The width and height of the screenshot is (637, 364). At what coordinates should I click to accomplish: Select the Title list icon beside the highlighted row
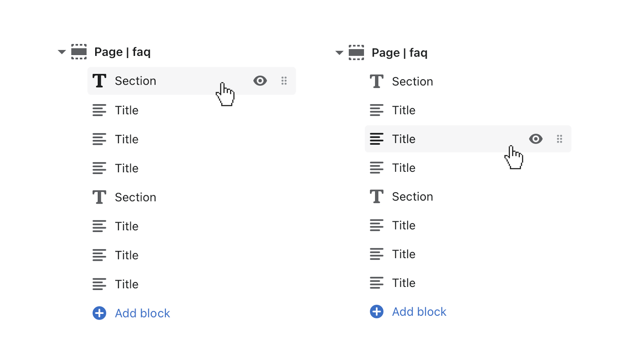click(x=376, y=139)
